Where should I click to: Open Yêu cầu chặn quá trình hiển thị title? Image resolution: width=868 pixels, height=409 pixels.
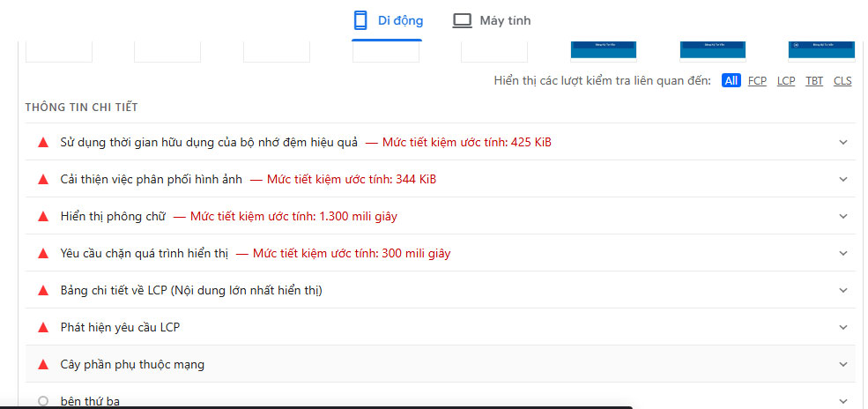[144, 254]
